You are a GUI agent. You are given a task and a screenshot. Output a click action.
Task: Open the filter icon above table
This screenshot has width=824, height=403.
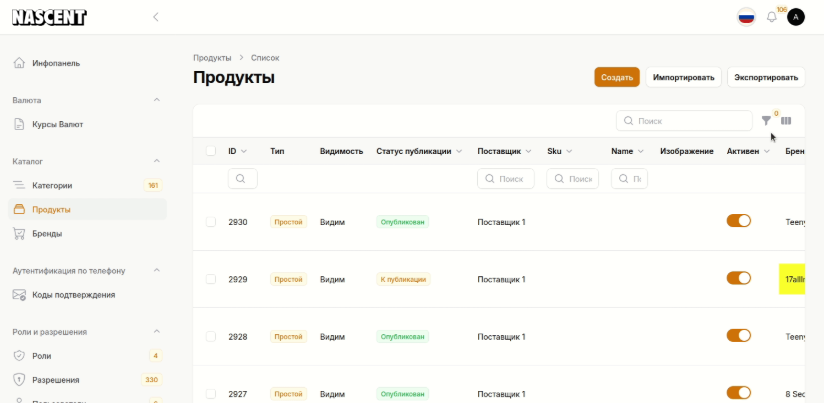point(766,121)
